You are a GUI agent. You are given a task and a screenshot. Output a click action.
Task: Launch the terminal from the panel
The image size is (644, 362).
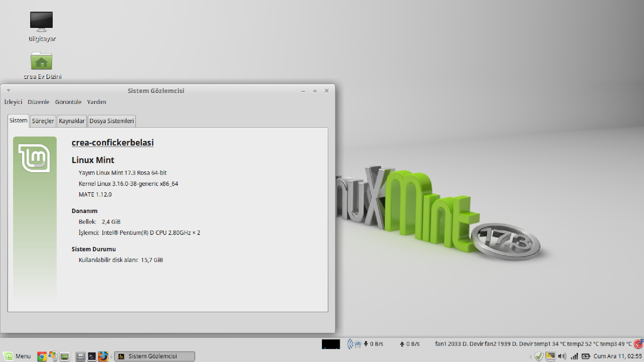(x=92, y=356)
